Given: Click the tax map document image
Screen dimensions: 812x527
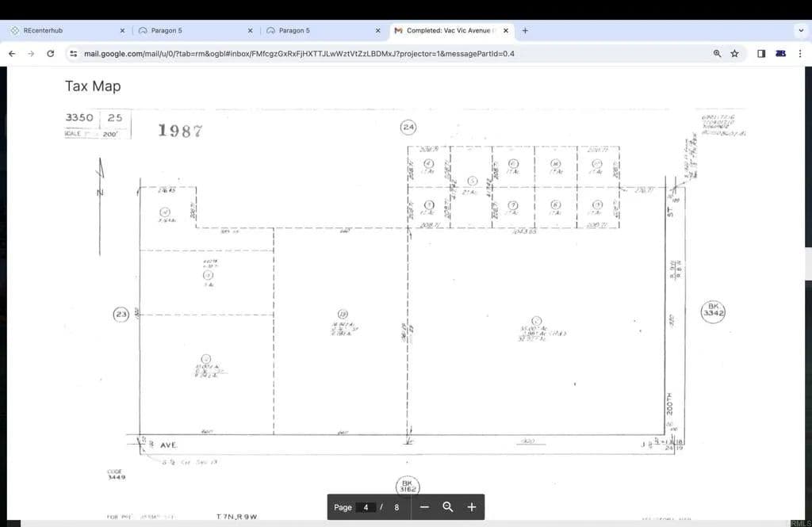Looking at the screenshot, I should [x=404, y=309].
